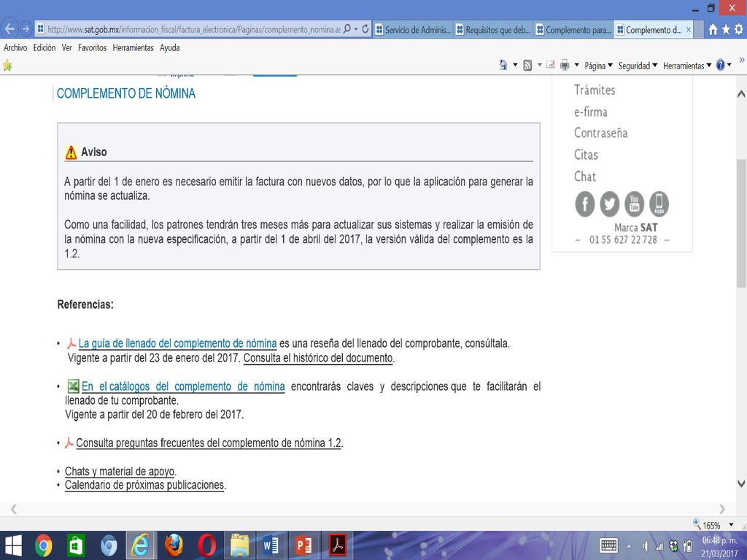
Task: Open the Favoritos menu
Action: tap(93, 47)
